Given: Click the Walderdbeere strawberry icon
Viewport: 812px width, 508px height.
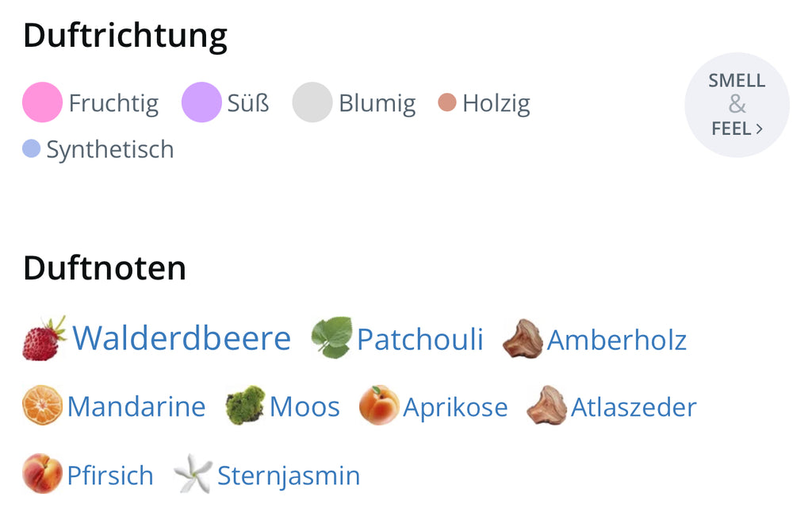Looking at the screenshot, I should 44,339.
